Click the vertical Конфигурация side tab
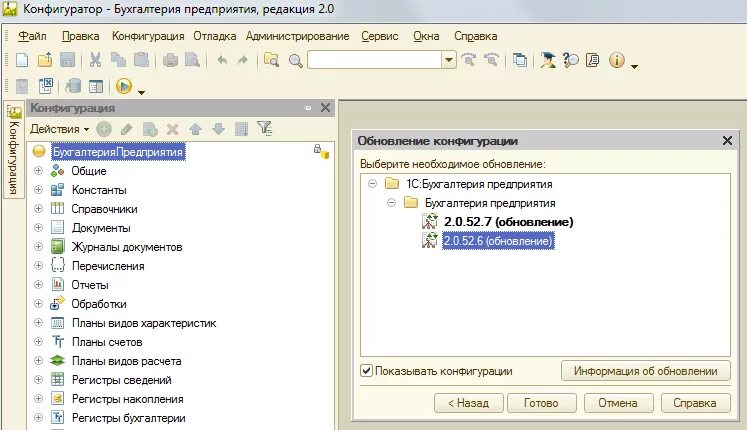 [x=14, y=150]
